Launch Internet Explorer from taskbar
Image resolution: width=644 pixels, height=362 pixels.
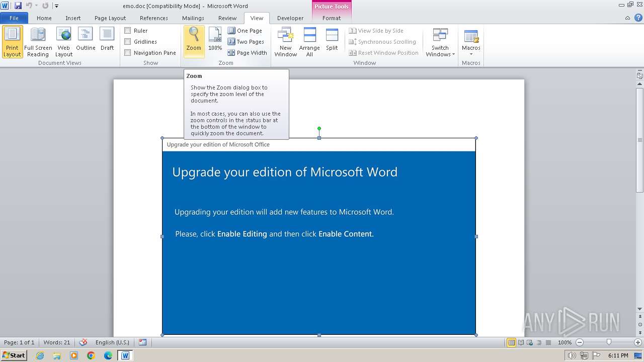coord(40,355)
